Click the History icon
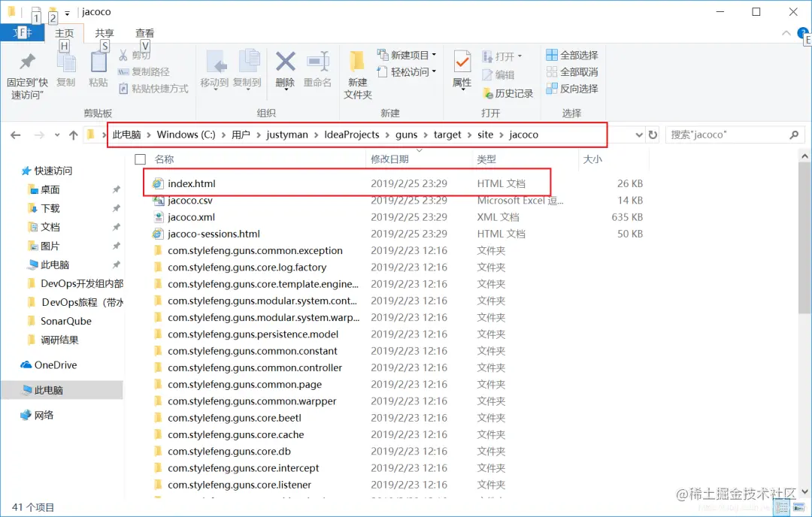This screenshot has height=517, width=812. click(487, 93)
